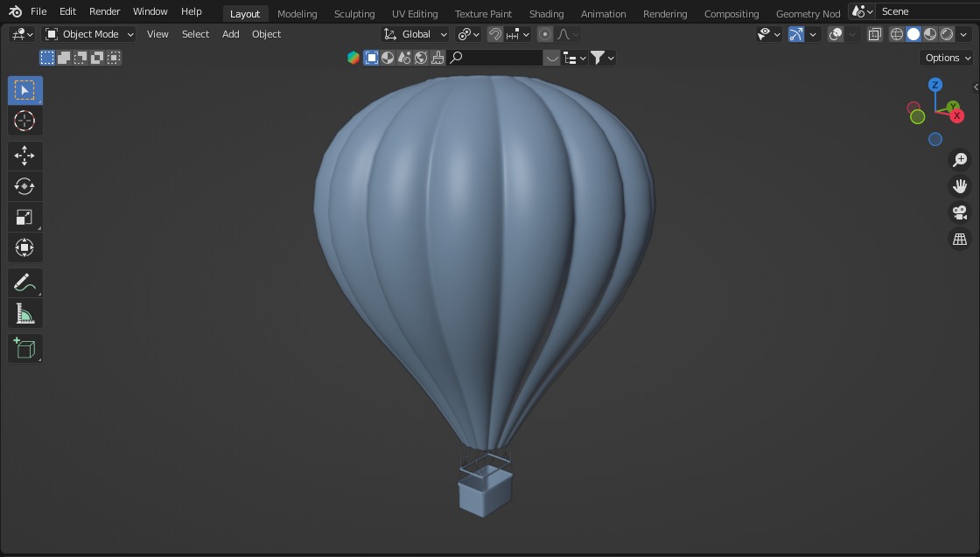
Task: Open the editor type dropdown
Action: click(22, 34)
